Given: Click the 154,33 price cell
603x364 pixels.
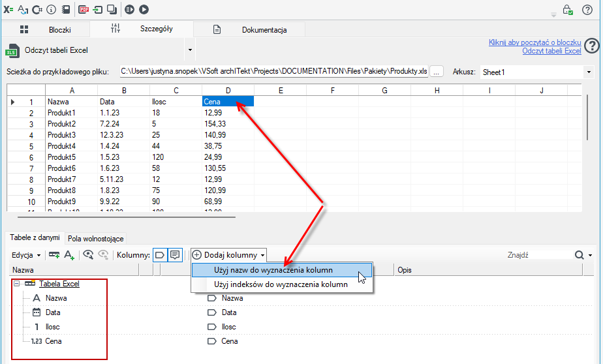Looking at the screenshot, I should (x=228, y=124).
